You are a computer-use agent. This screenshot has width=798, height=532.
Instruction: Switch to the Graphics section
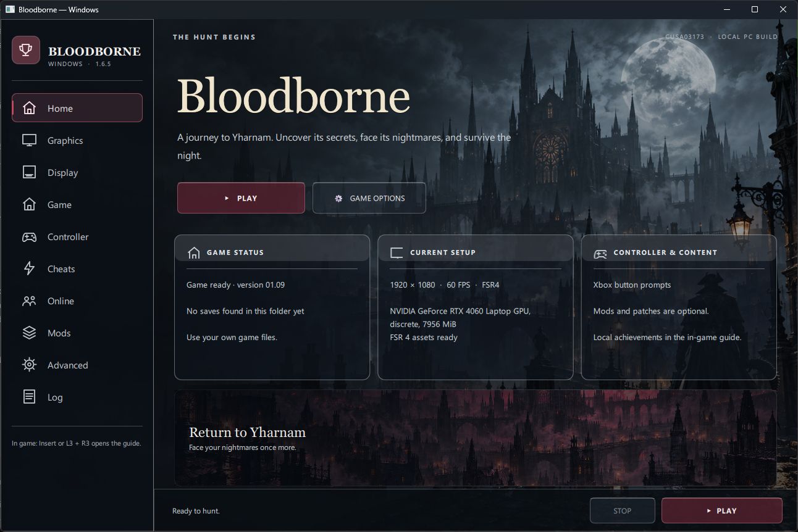(x=77, y=140)
